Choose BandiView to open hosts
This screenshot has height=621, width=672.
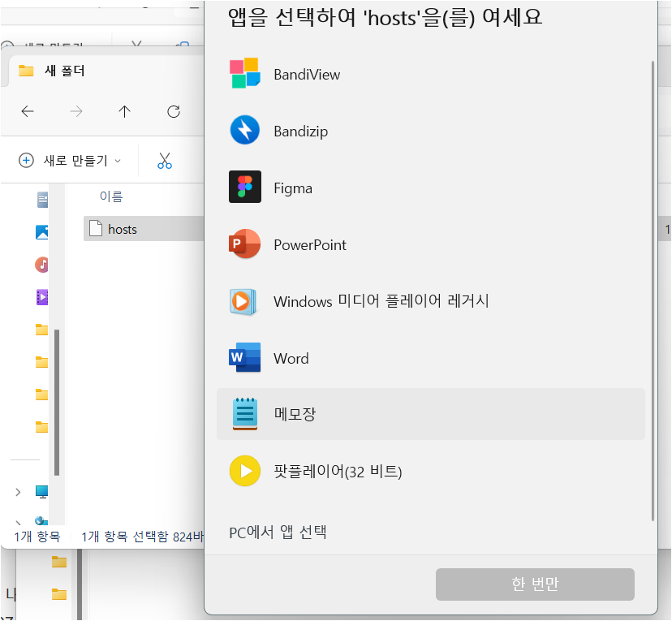coord(431,74)
